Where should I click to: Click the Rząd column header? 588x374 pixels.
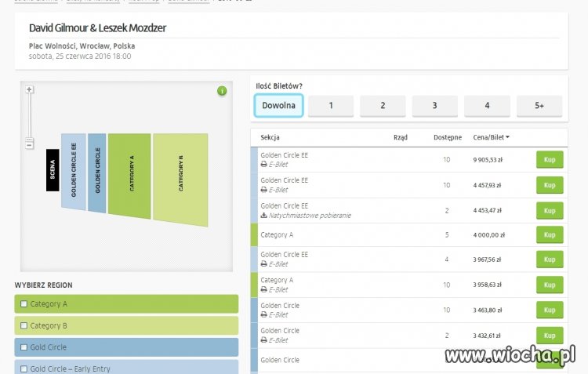pos(401,137)
